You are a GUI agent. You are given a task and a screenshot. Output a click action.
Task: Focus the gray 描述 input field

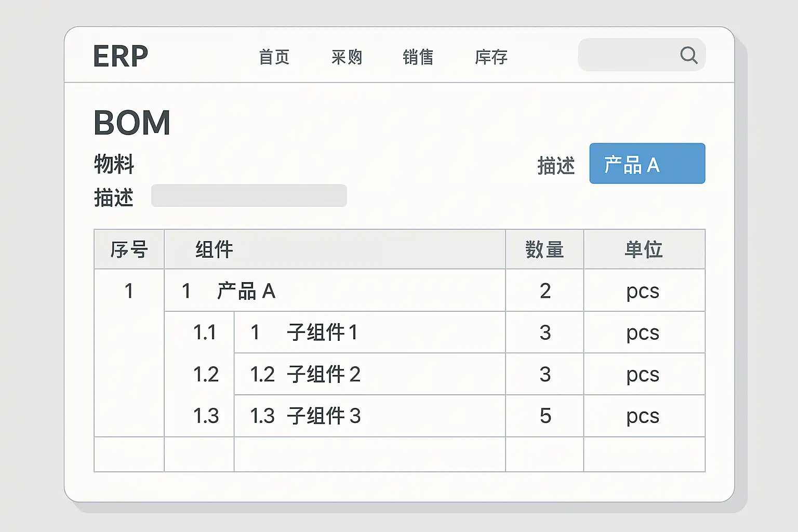point(249,195)
